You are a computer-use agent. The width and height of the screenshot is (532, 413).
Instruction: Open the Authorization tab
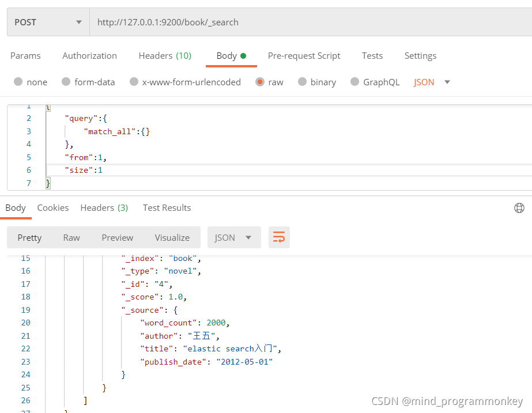coord(89,56)
